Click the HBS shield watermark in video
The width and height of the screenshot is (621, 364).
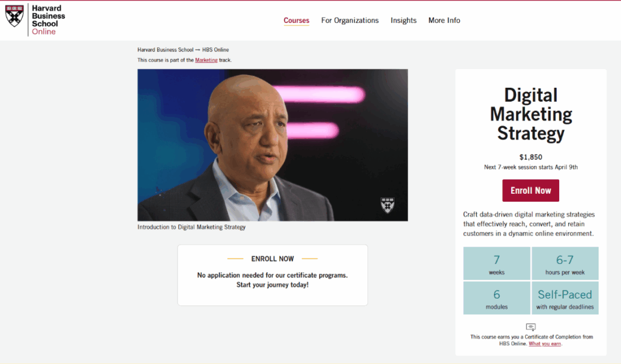388,205
